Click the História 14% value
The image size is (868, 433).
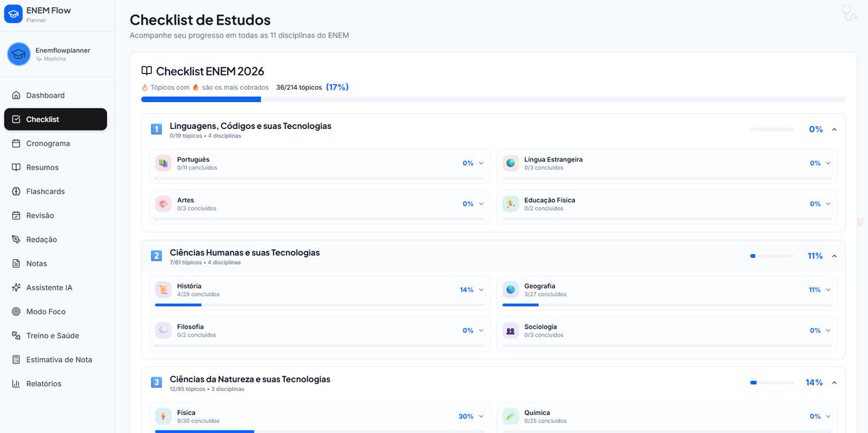pyautogui.click(x=467, y=290)
